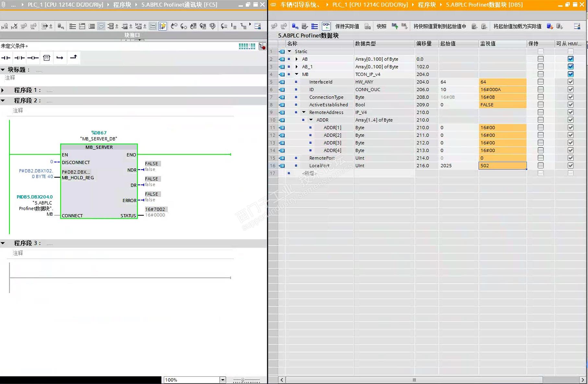Insert a normally closed contact
This screenshot has width=588, height=384.
click(19, 58)
